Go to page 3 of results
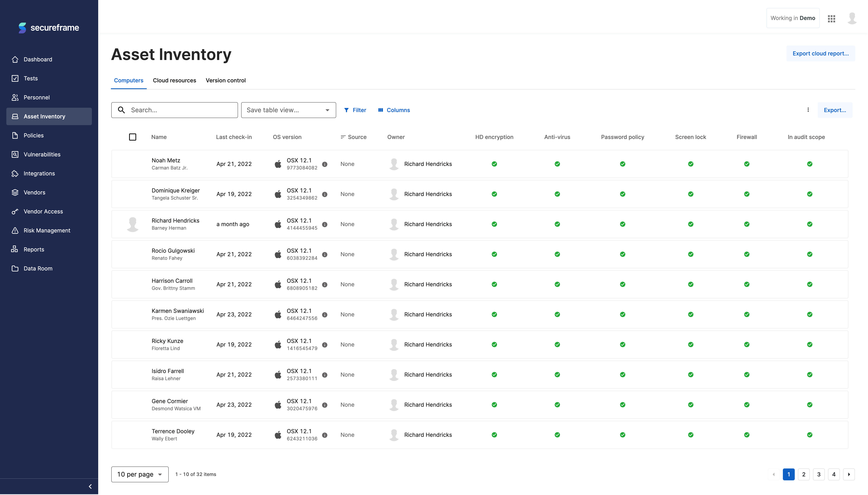 [x=819, y=474]
